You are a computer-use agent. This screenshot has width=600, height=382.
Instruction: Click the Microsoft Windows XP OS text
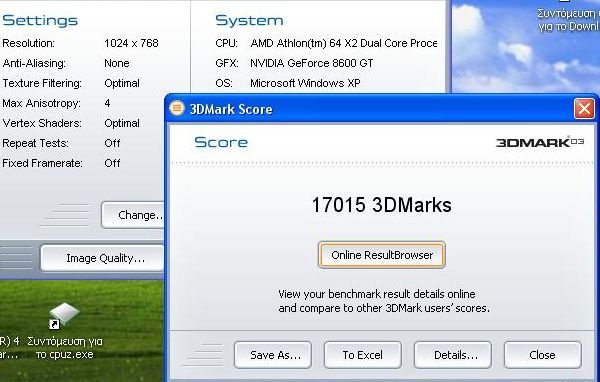(x=305, y=83)
